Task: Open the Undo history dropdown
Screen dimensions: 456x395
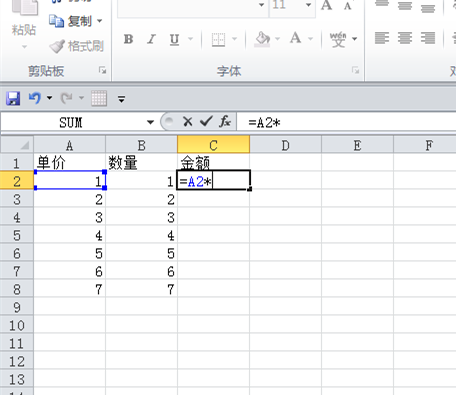Action: (49, 98)
